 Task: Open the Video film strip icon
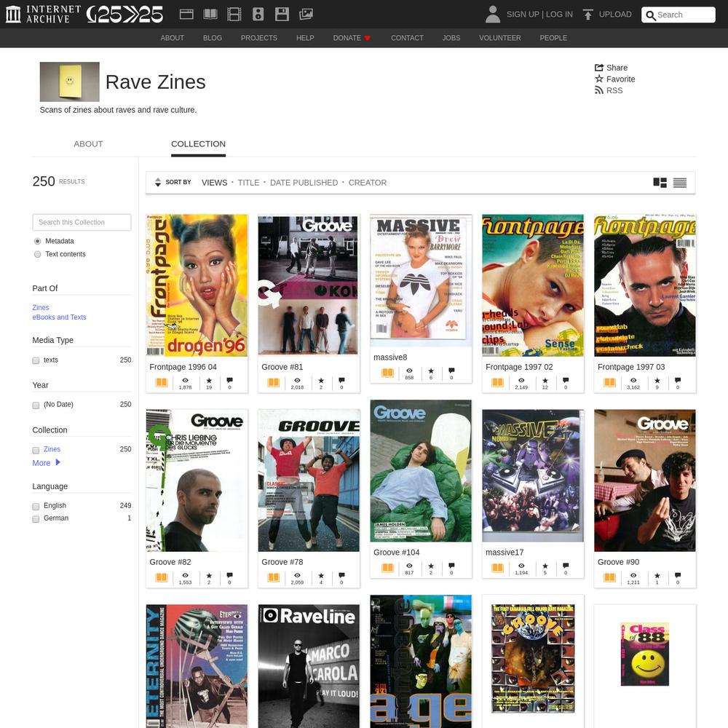click(234, 15)
